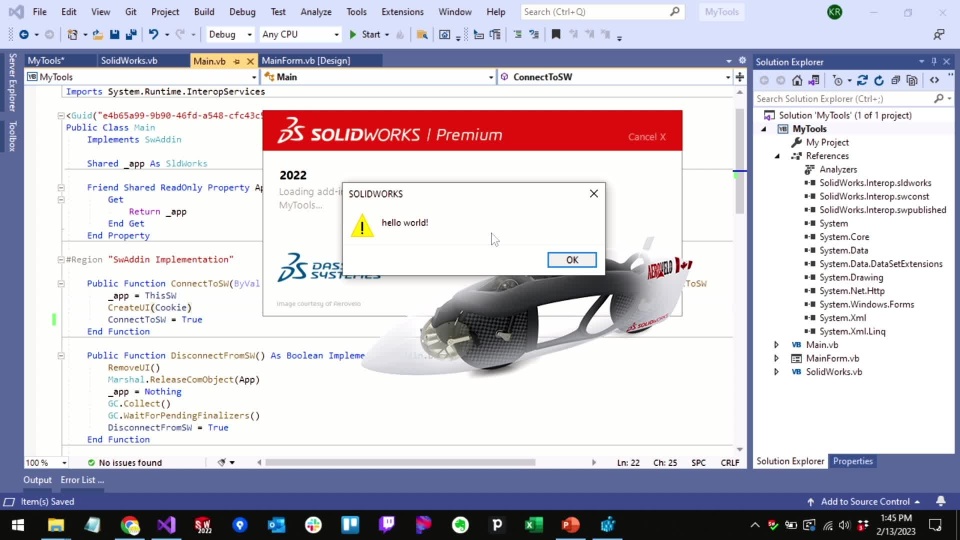Image resolution: width=960 pixels, height=540 pixels.
Task: Open the notifications bell in status bar
Action: [x=940, y=501]
